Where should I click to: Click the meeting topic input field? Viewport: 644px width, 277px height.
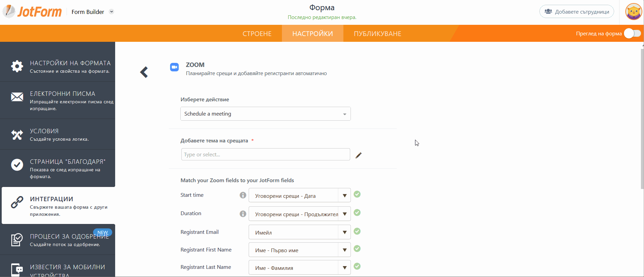point(265,155)
